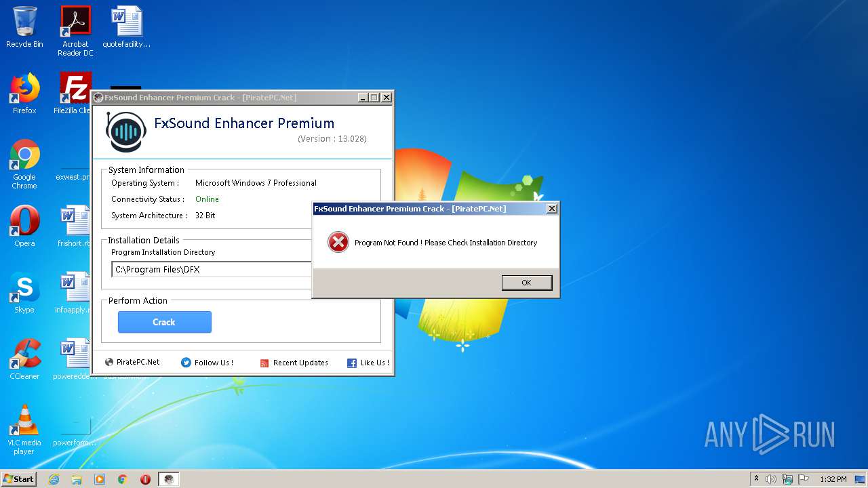Image resolution: width=868 pixels, height=488 pixels.
Task: Open the Opera desktop shortcut
Action: [x=24, y=226]
